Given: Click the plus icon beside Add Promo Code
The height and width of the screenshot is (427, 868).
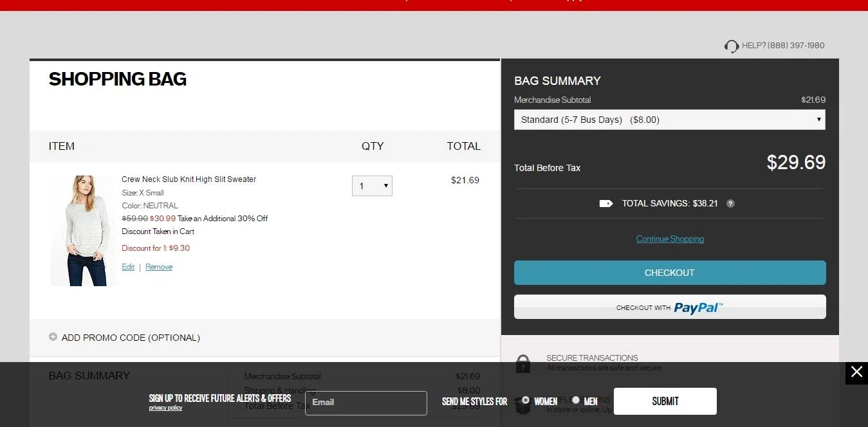Looking at the screenshot, I should 53,337.
